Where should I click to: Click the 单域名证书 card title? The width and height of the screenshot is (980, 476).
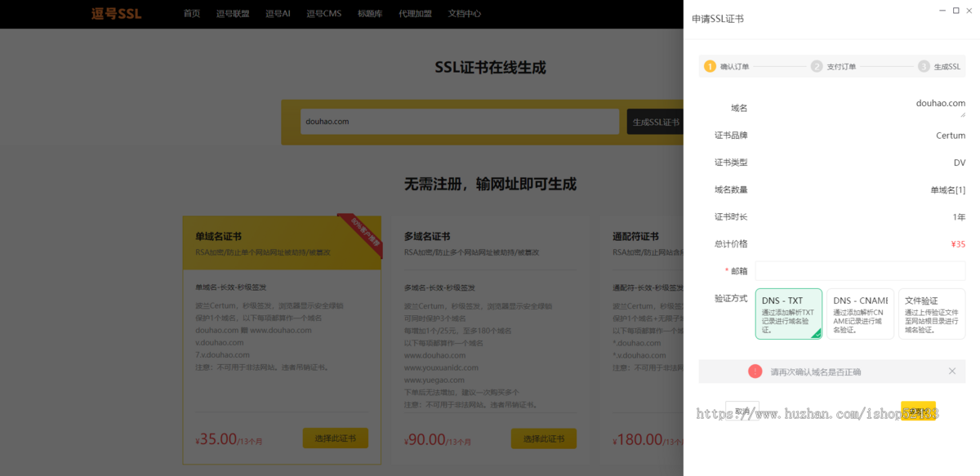(218, 236)
